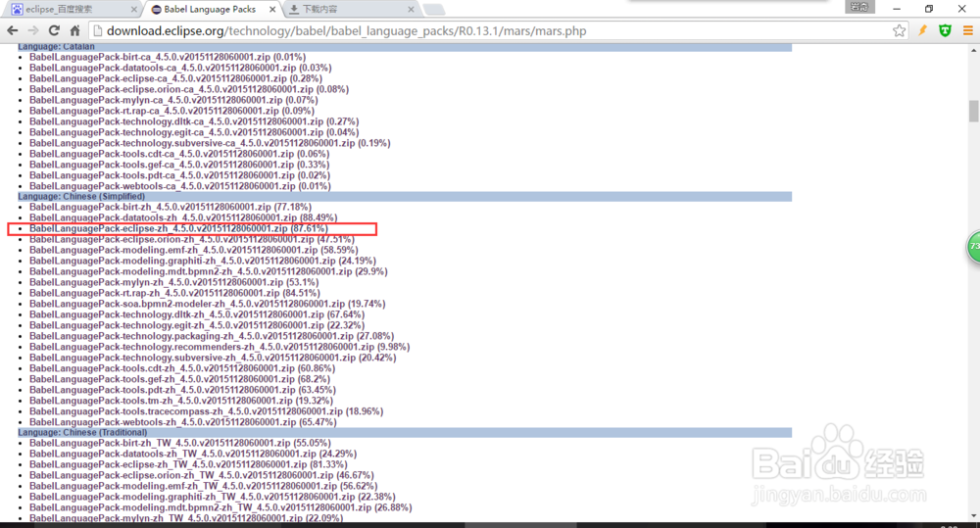This screenshot has width=980, height=528.
Task: Reload the current page
Action: click(54, 30)
